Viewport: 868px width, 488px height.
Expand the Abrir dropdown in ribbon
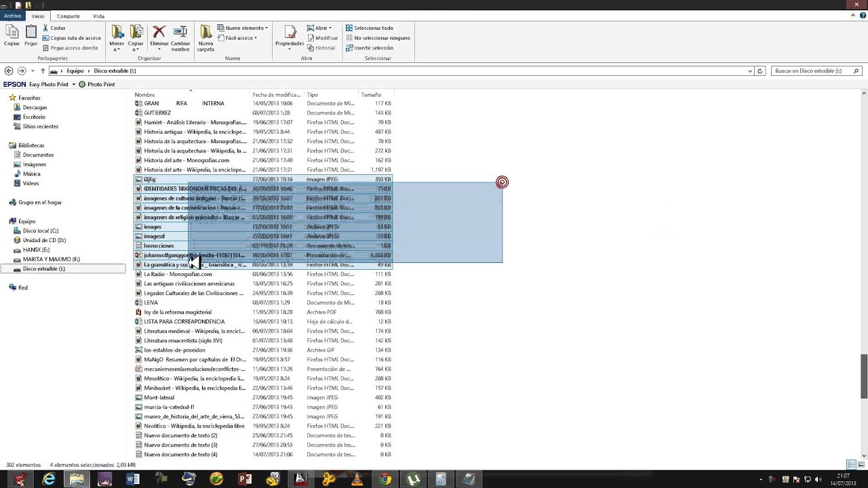pos(319,28)
